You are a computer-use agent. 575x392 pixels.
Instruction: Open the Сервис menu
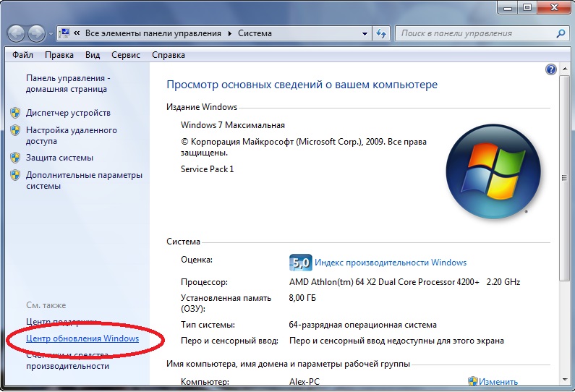click(x=126, y=55)
